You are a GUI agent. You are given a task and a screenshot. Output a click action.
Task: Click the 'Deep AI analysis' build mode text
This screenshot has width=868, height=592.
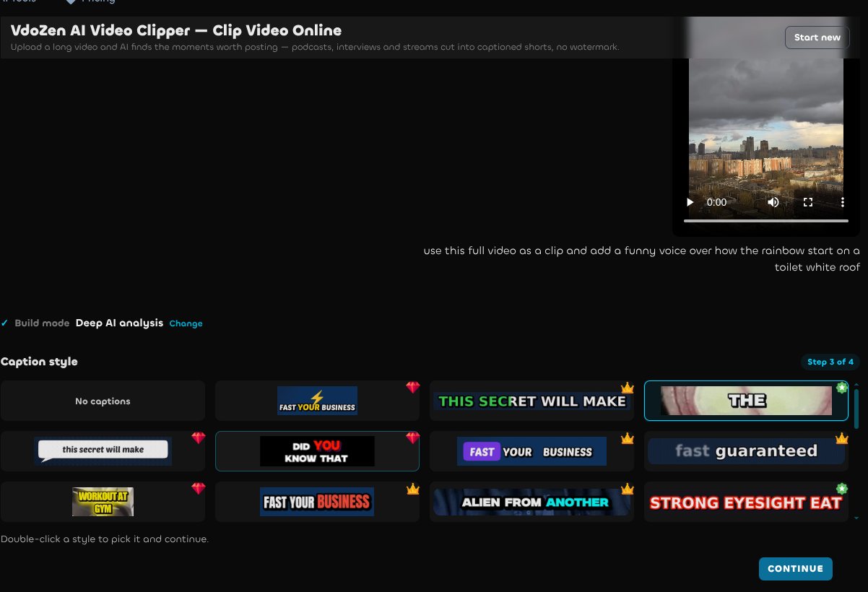click(119, 323)
